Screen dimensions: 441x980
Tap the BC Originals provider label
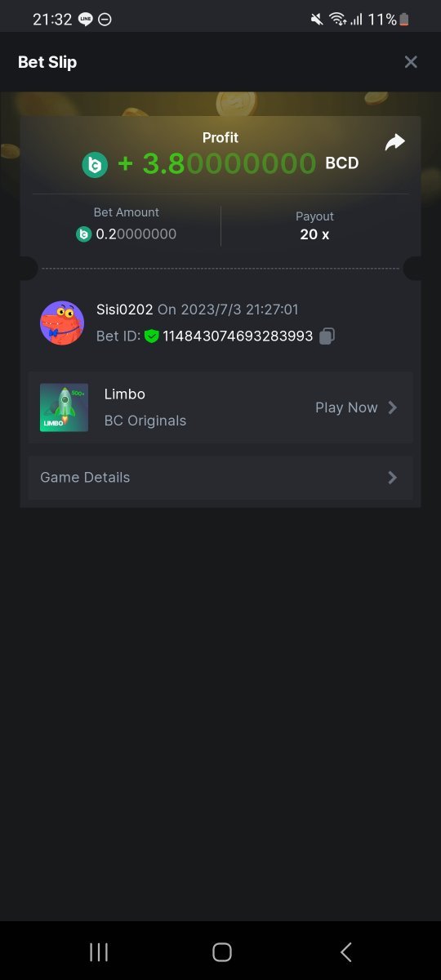pyautogui.click(x=145, y=421)
